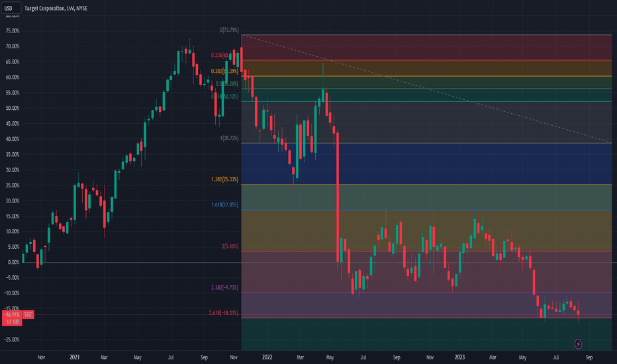Click the -5.00% price axis label
The height and width of the screenshot is (364, 617).
point(13,278)
